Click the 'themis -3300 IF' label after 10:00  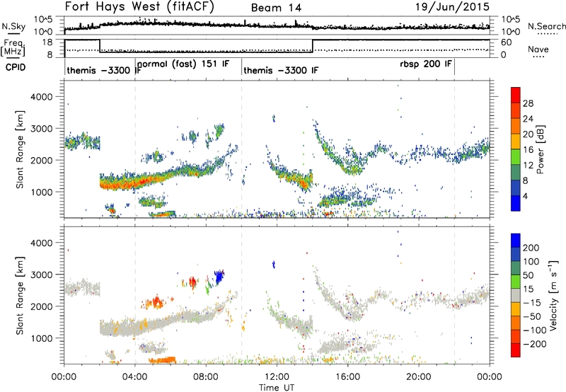point(281,70)
